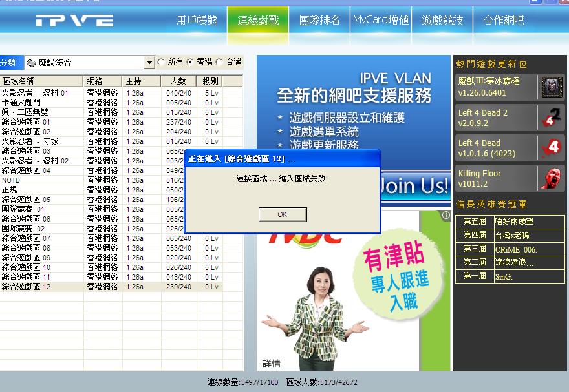
Task: Switch to the 連線對戰 tab
Action: [258, 20]
